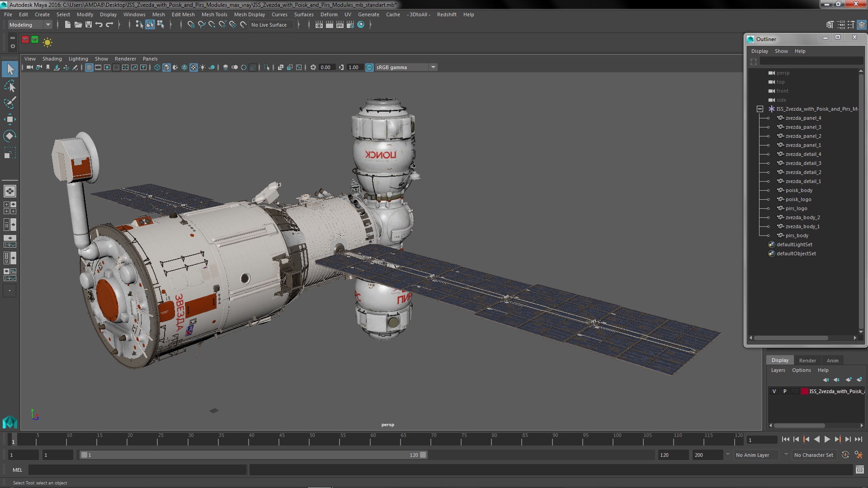Click the sun light shelf icon

tap(47, 42)
